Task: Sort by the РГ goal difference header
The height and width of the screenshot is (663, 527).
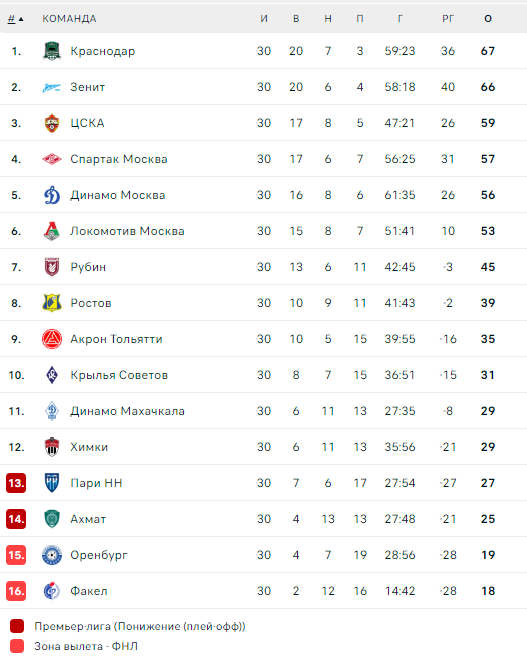Action: [x=448, y=19]
